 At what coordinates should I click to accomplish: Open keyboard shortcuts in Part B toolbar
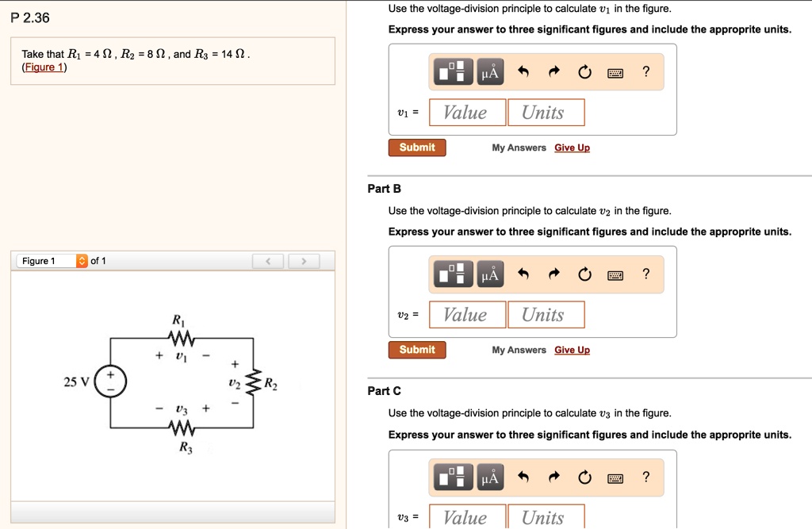(615, 275)
